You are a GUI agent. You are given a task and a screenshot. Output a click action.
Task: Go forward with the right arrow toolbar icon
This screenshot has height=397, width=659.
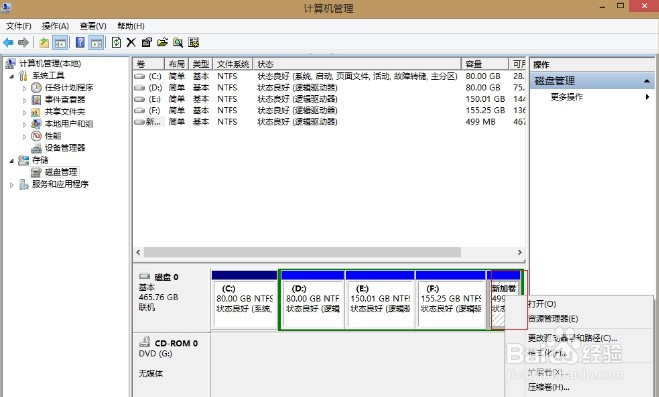pyautogui.click(x=24, y=42)
